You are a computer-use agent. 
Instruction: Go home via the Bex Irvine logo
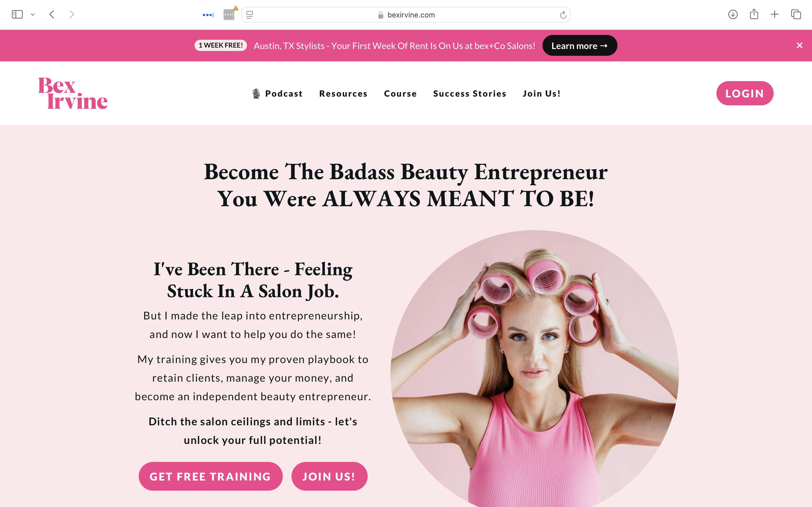tap(73, 93)
